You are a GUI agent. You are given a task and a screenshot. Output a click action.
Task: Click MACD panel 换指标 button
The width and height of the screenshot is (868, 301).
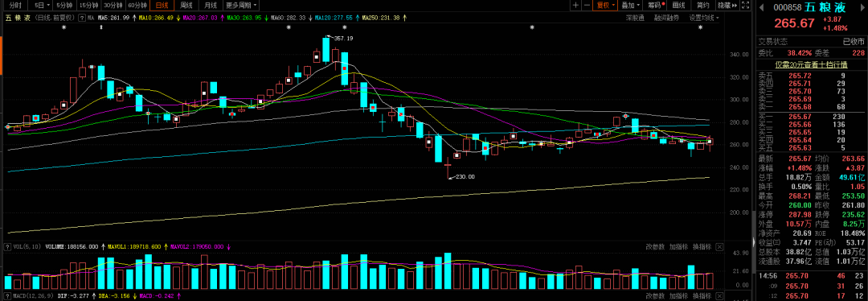point(702,296)
